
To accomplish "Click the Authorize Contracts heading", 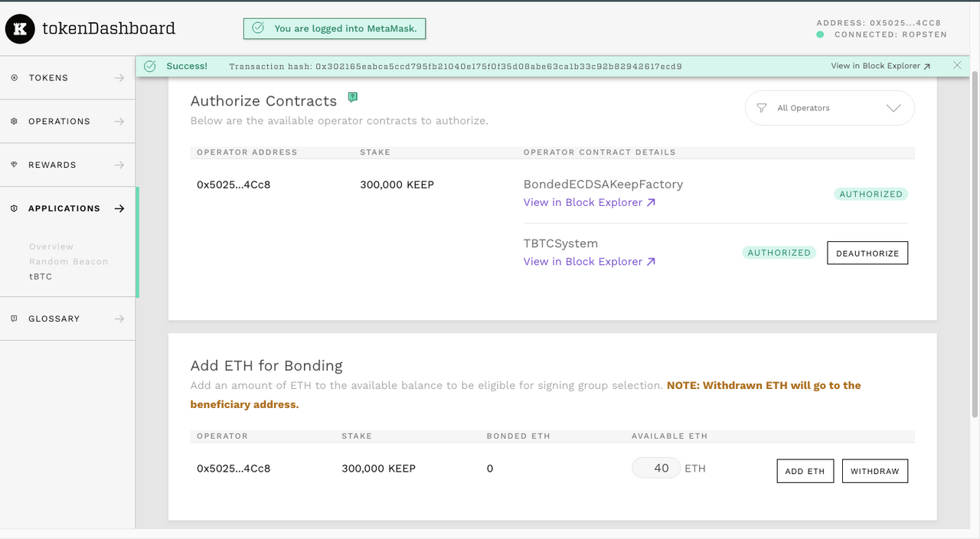I will tap(263, 101).
